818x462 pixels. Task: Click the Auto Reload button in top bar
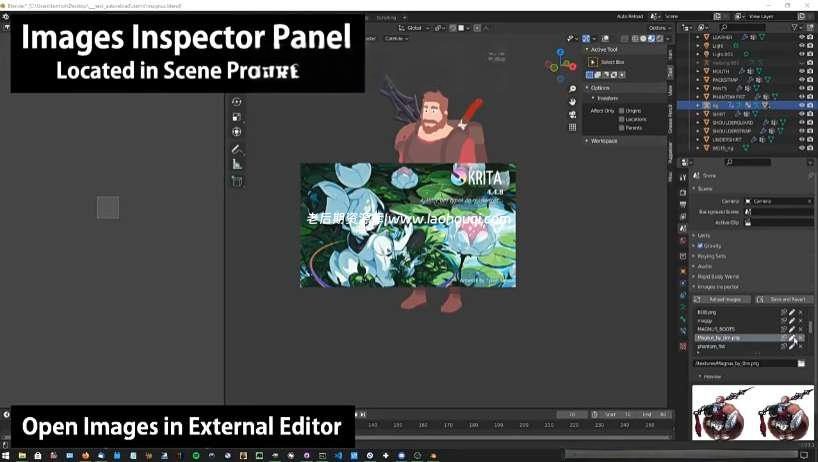tap(630, 16)
